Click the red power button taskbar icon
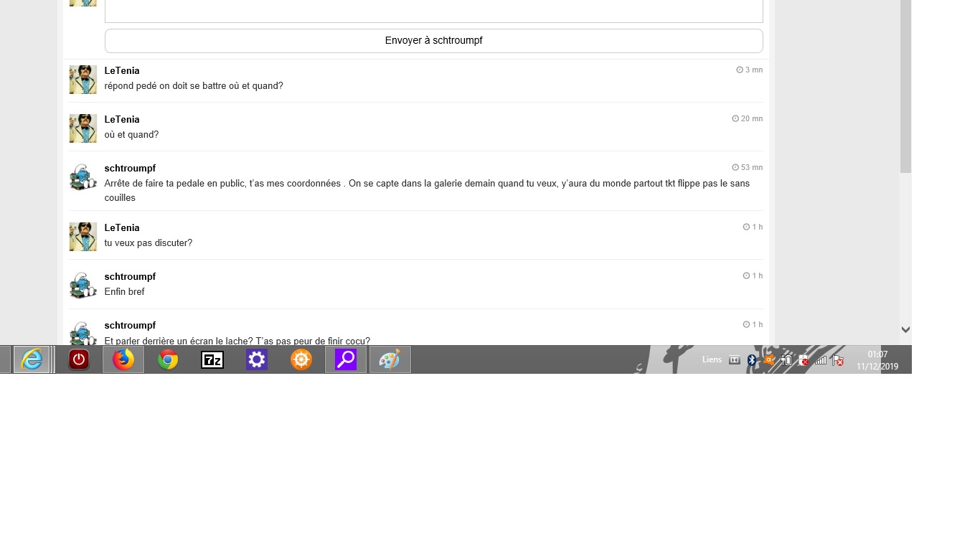 (79, 359)
